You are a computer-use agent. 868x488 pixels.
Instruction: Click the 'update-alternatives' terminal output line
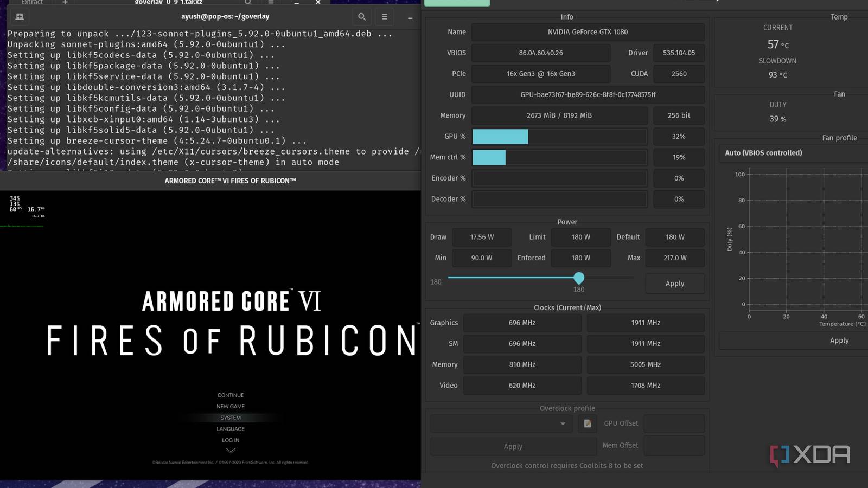pos(213,152)
